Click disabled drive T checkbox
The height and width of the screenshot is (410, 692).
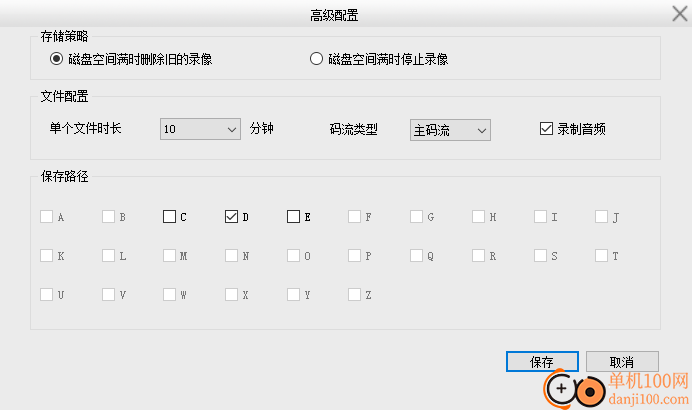click(601, 256)
